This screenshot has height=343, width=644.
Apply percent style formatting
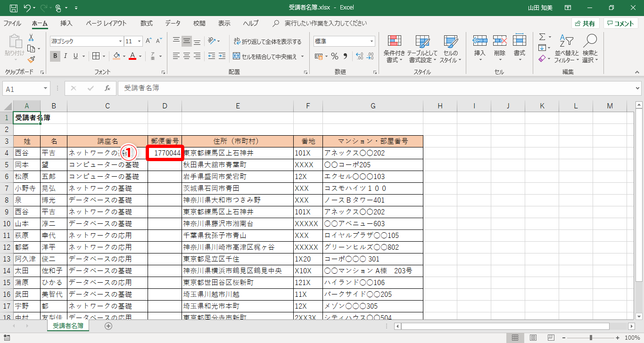335,56
